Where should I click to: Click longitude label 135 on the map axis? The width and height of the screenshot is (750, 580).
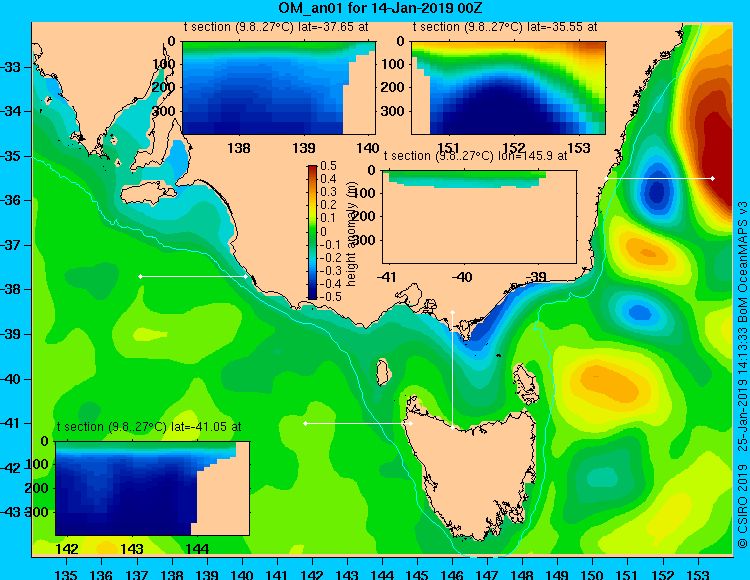tap(66, 574)
